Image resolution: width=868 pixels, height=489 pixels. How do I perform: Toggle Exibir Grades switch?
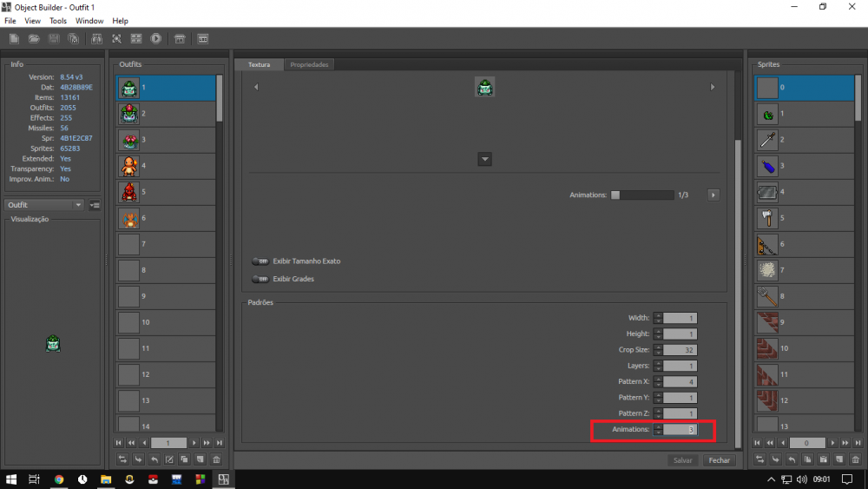point(260,279)
